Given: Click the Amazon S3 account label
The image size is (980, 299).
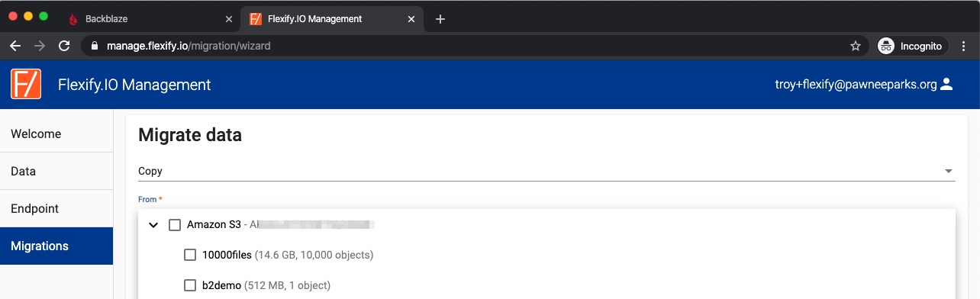Looking at the screenshot, I should (x=214, y=225).
